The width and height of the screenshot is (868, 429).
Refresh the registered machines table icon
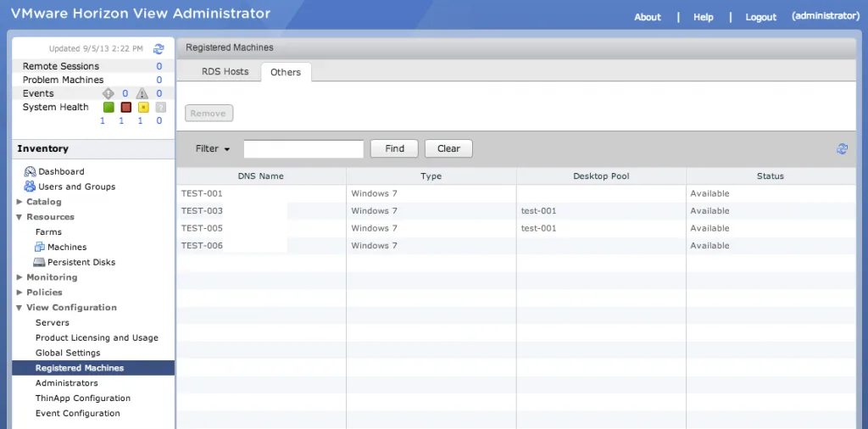(842, 148)
